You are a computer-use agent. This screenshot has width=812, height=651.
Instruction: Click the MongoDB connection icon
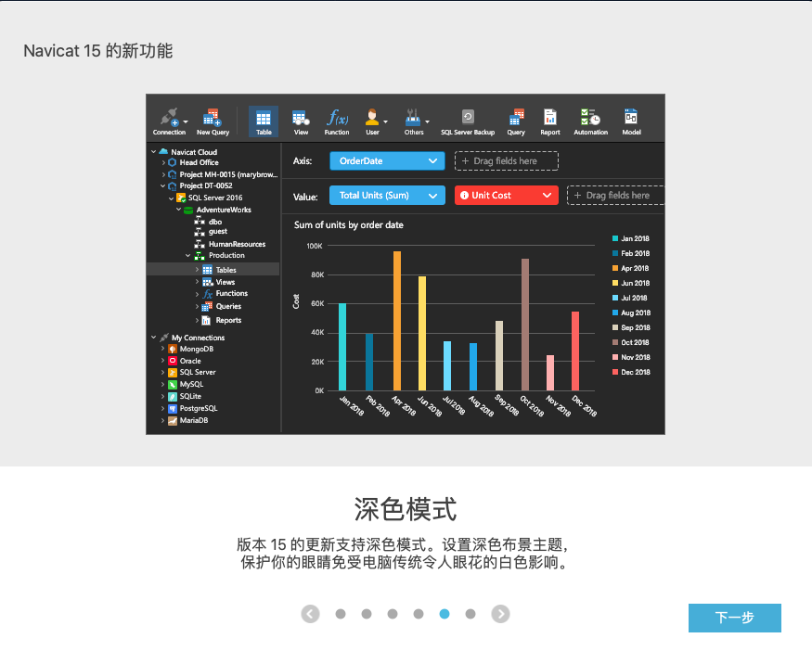173,349
